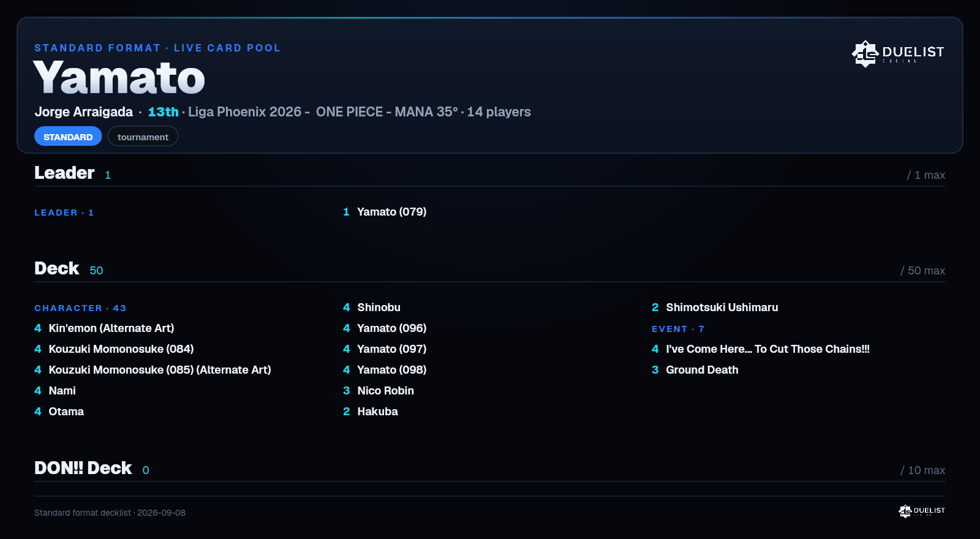The image size is (980, 539).
Task: Click the Nico Robin card entry
Action: pos(379,391)
